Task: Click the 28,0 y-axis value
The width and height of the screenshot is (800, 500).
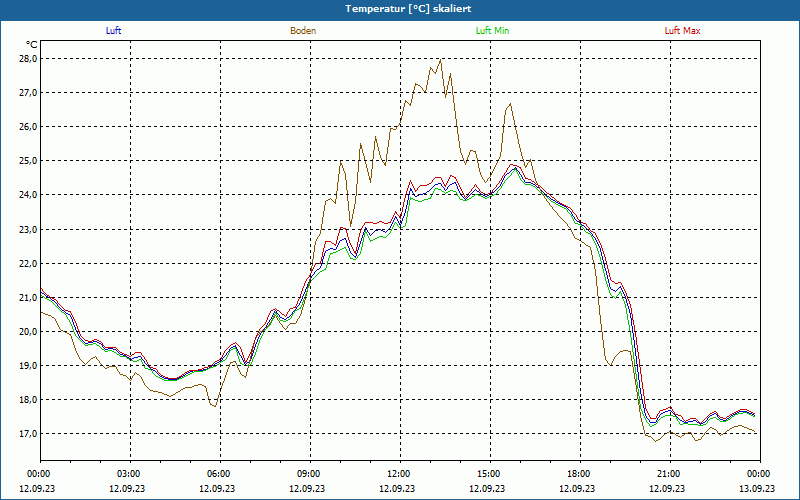Action: tap(29, 59)
